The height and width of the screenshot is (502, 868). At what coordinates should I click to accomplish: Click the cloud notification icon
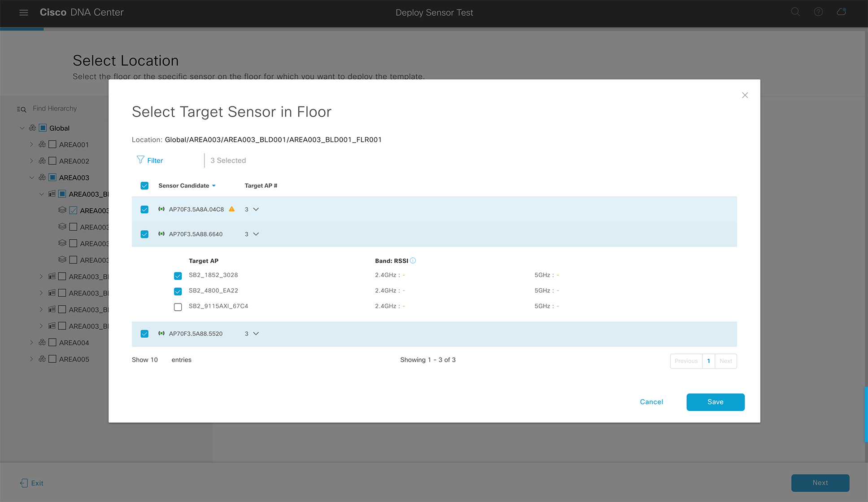pyautogui.click(x=842, y=12)
